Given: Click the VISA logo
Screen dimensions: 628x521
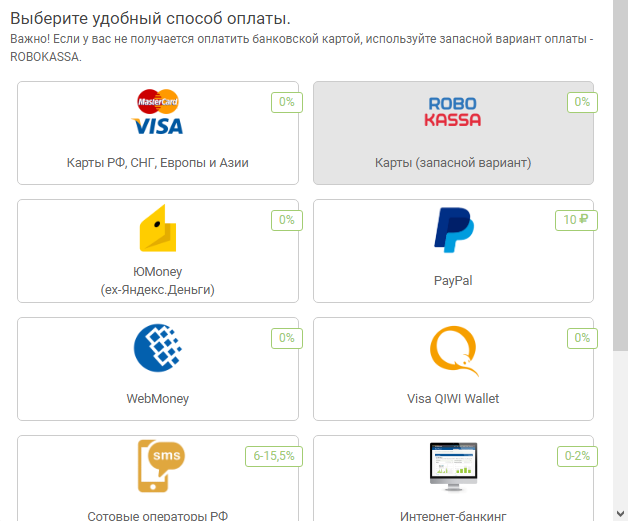Looking at the screenshot, I should [157, 126].
